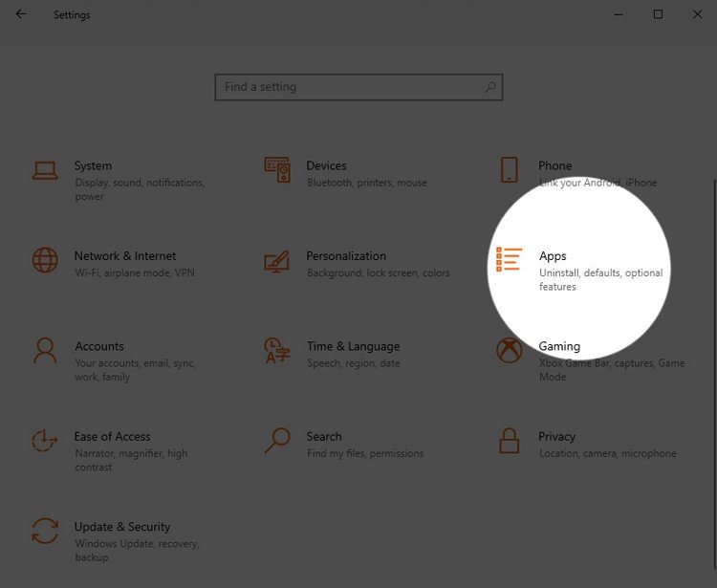Screen dimensions: 717x588
Task: Click the Privacy settings label
Action: point(556,437)
